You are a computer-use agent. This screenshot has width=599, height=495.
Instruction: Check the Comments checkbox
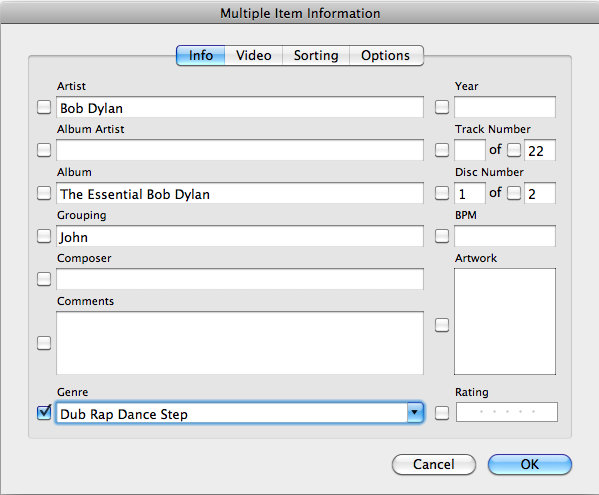[44, 343]
